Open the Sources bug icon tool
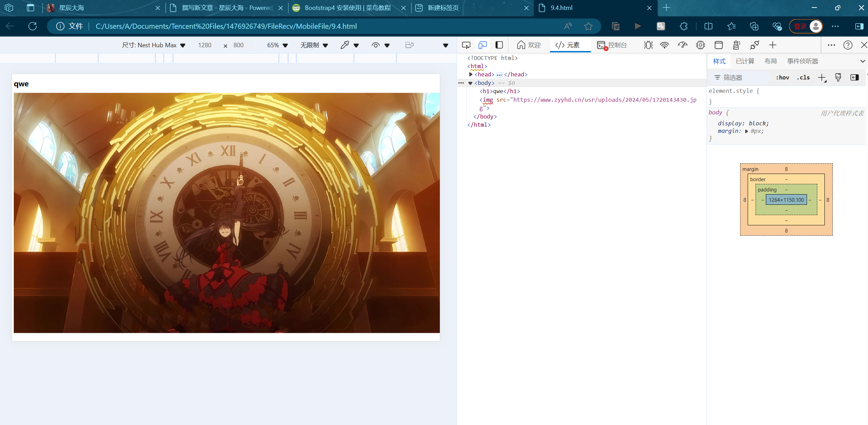 pyautogui.click(x=648, y=45)
